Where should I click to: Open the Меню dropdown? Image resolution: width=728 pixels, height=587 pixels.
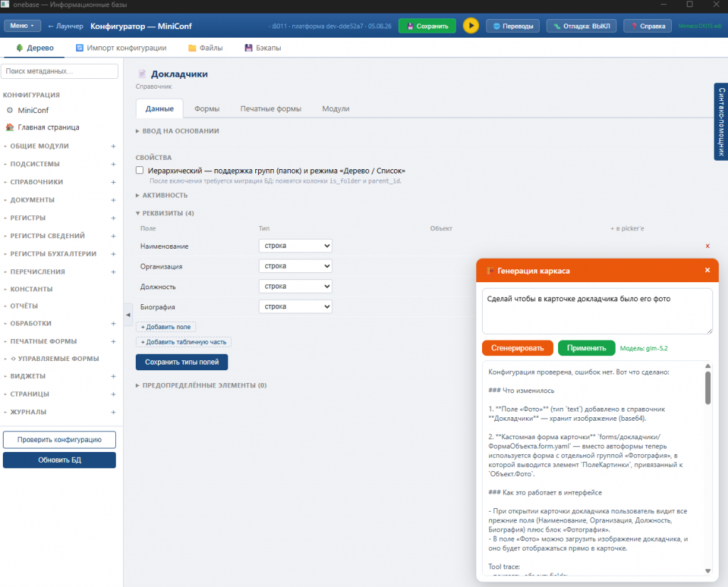point(22,26)
